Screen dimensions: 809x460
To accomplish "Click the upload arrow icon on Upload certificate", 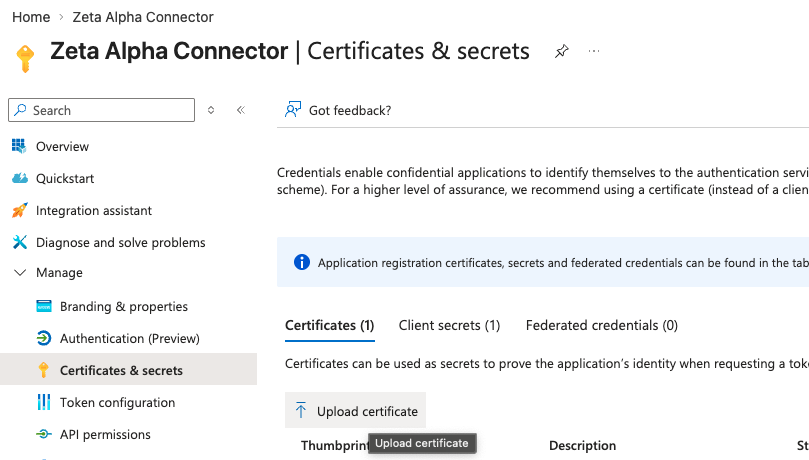I will tap(301, 410).
